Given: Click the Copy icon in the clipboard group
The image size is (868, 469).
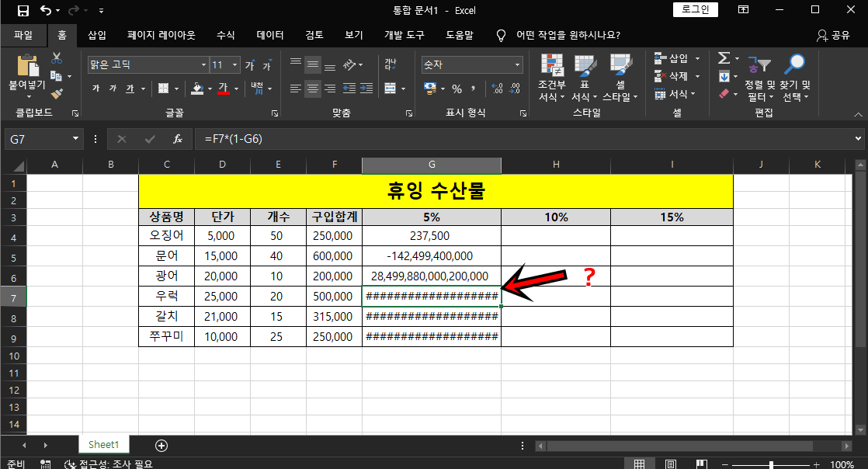Looking at the screenshot, I should click(56, 76).
